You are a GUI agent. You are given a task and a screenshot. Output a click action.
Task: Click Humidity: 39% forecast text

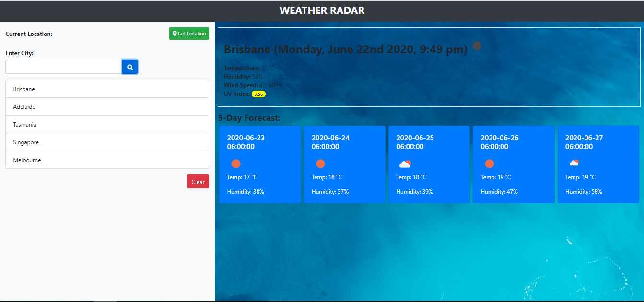click(x=415, y=192)
